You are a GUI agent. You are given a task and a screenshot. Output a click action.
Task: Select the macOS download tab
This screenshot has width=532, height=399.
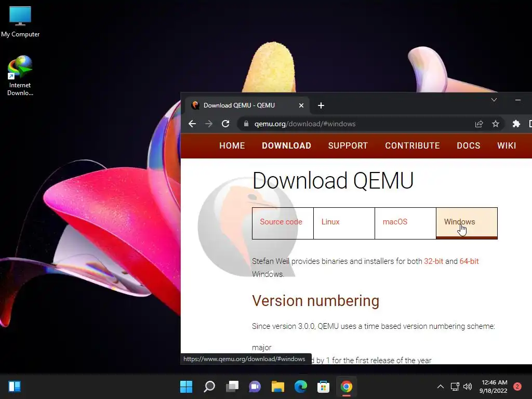405,223
